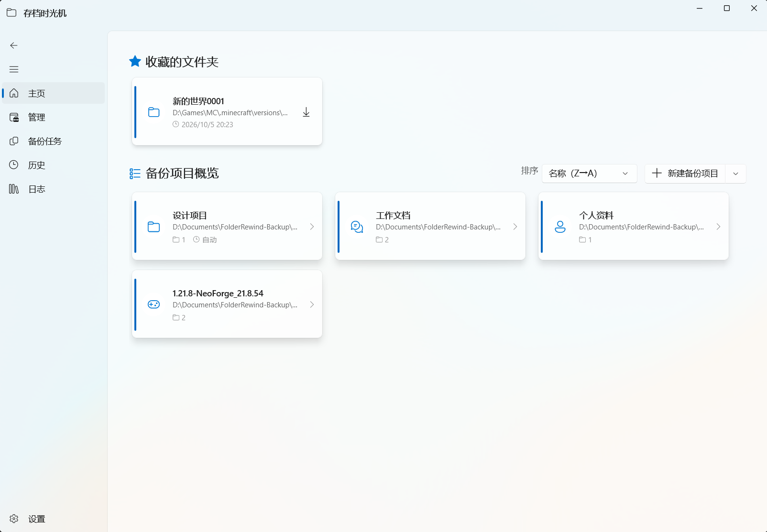Click download arrow on 新的世界0001 card
Image resolution: width=767 pixels, height=532 pixels.
(307, 112)
